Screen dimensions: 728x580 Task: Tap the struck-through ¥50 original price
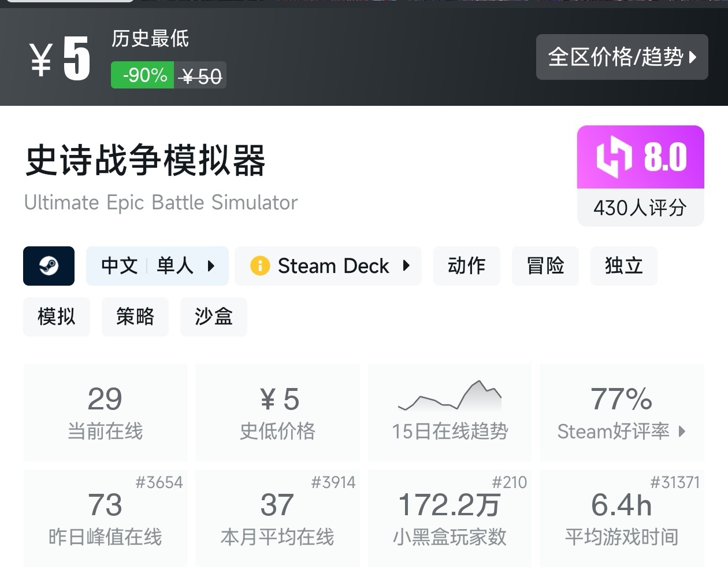200,76
